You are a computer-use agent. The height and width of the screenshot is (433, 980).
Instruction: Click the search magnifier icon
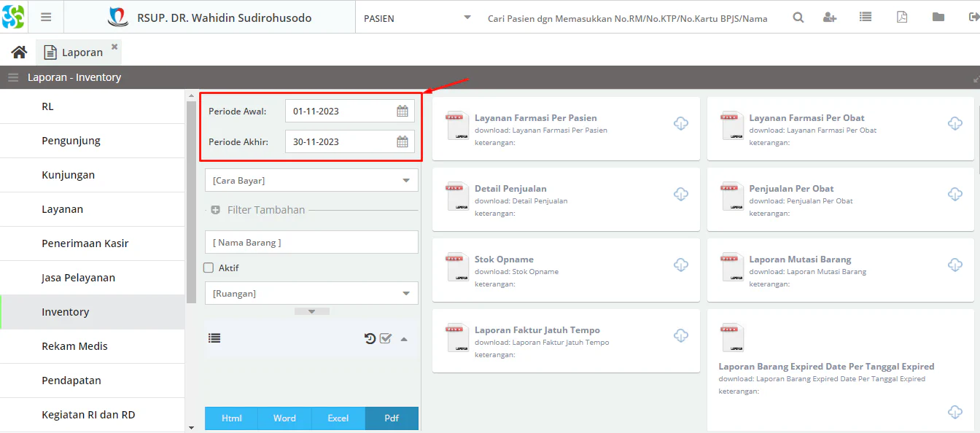798,17
